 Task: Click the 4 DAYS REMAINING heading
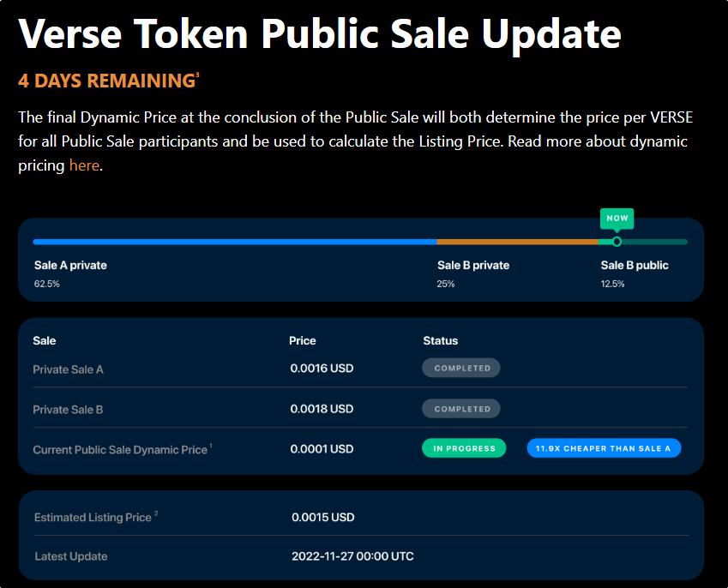[106, 81]
